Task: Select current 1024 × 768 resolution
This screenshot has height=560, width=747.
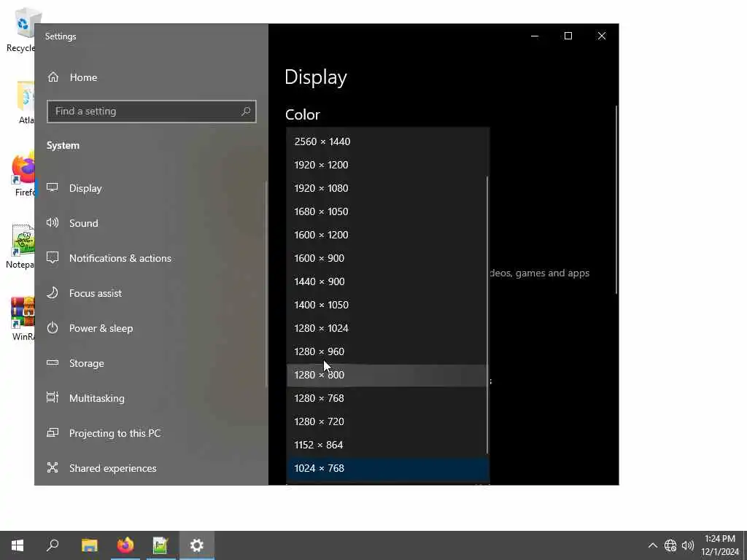Action: click(388, 468)
